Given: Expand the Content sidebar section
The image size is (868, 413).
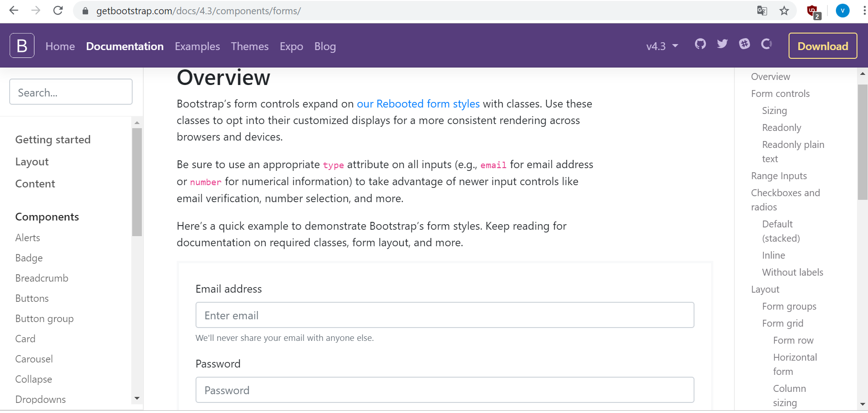Looking at the screenshot, I should pos(35,184).
